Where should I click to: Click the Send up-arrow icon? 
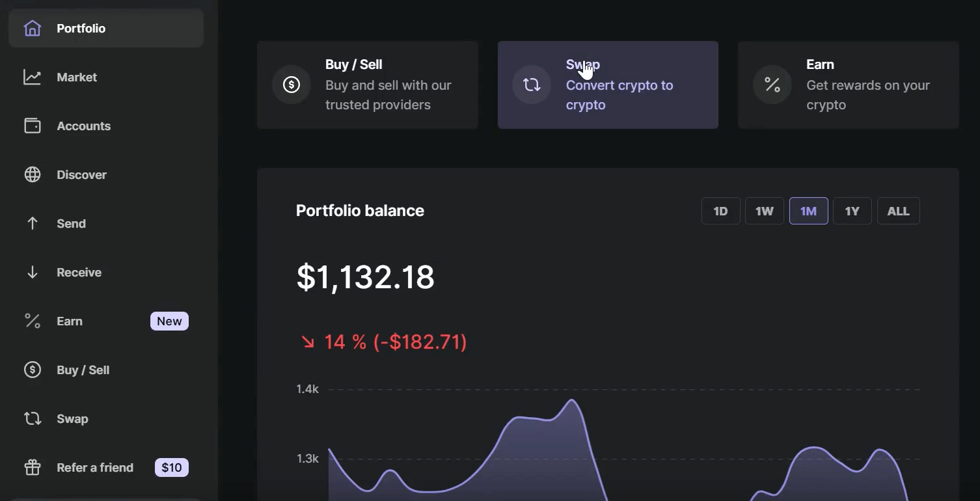32,224
